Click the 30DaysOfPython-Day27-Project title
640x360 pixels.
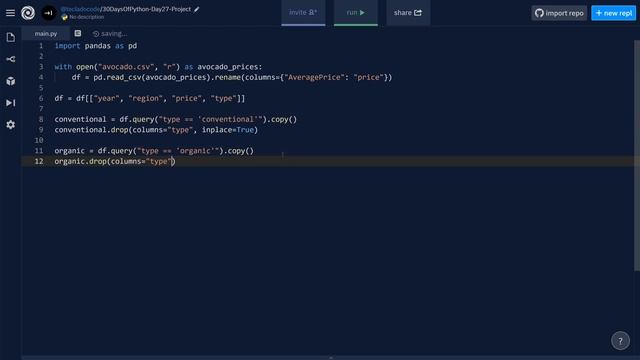tap(146, 9)
